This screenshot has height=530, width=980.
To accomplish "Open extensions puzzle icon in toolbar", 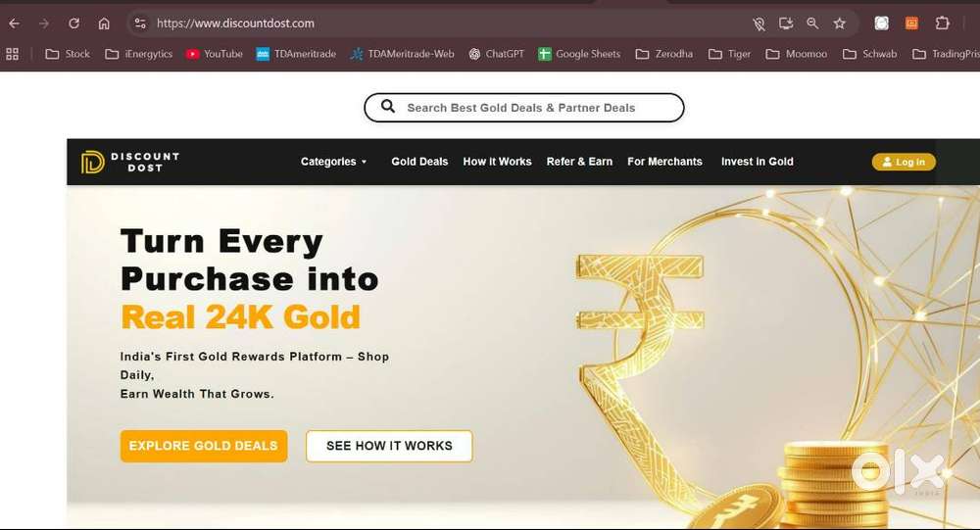I will point(943,24).
